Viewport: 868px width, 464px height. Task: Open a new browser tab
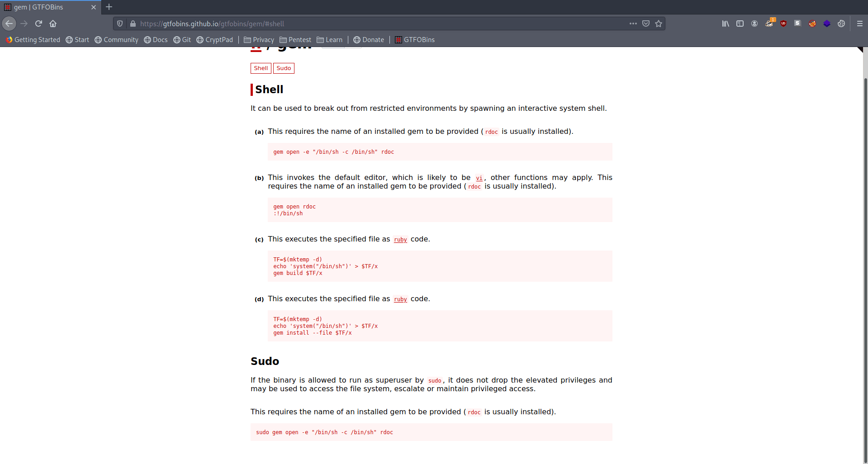109,7
